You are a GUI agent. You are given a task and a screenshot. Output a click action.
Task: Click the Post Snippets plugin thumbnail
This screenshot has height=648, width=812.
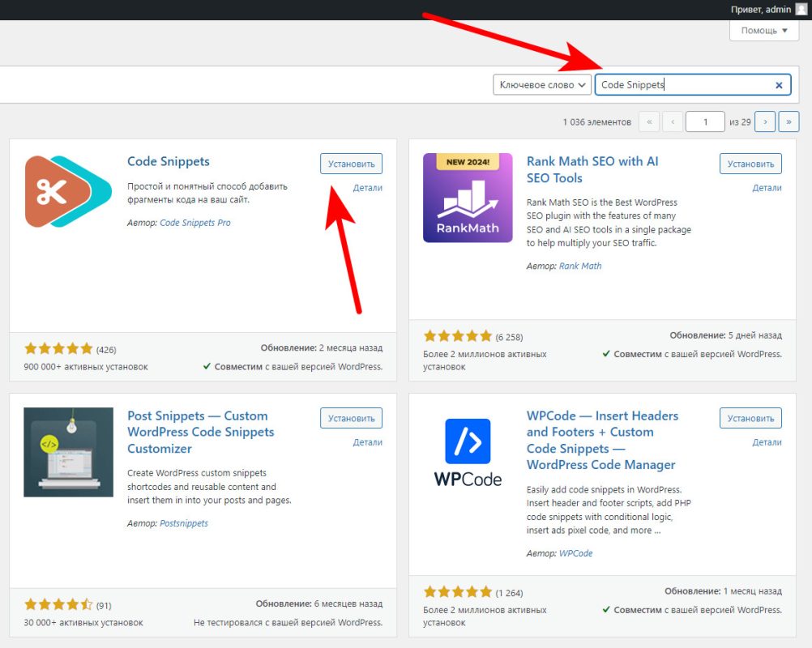pyautogui.click(x=68, y=452)
